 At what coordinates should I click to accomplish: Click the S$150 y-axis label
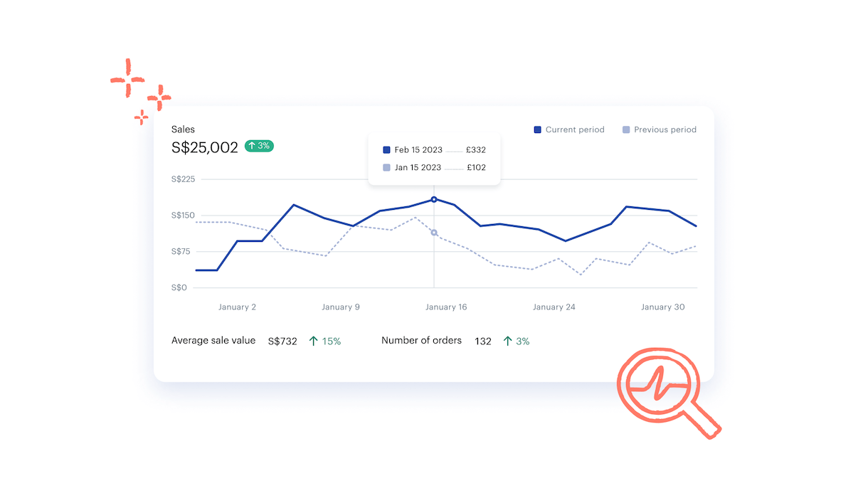tap(184, 216)
